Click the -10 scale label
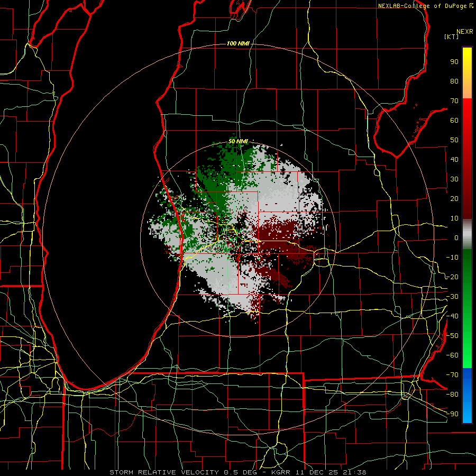The width and height of the screenshot is (476, 476). click(452, 258)
